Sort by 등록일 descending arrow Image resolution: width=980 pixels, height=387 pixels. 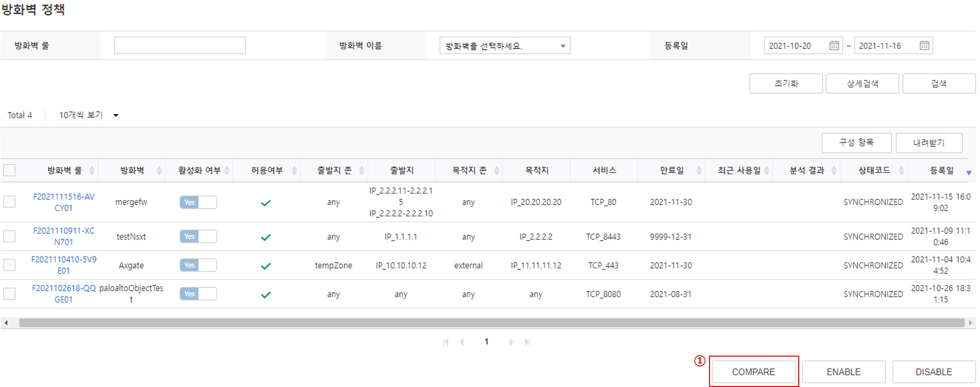pyautogui.click(x=969, y=172)
